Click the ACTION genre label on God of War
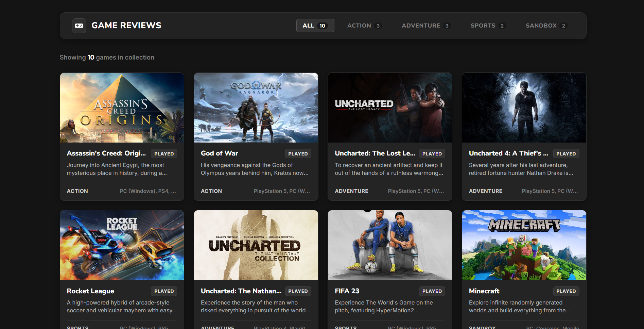644x329 pixels. point(211,191)
